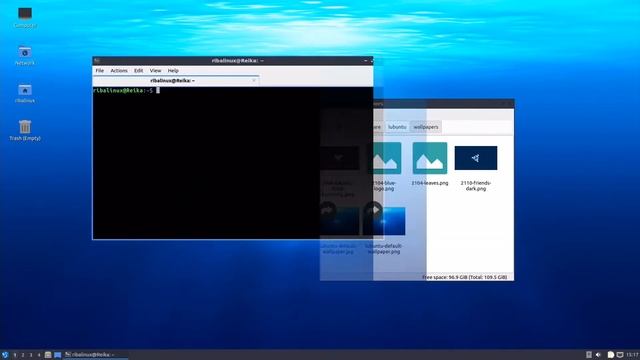Click the panel clock

(x=633, y=355)
